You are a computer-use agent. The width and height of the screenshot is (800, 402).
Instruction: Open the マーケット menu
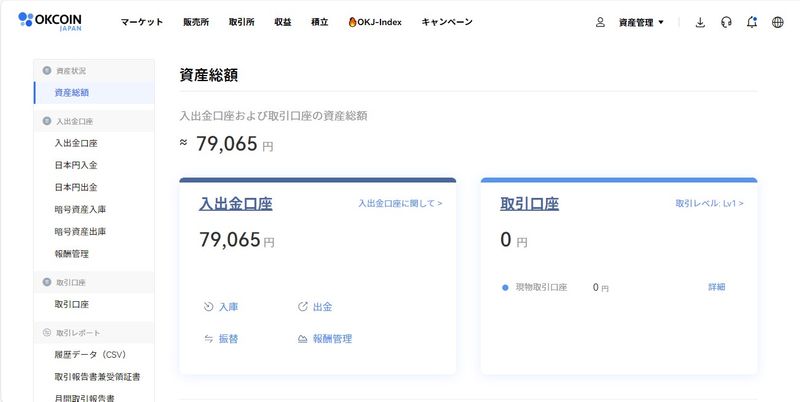pos(141,22)
